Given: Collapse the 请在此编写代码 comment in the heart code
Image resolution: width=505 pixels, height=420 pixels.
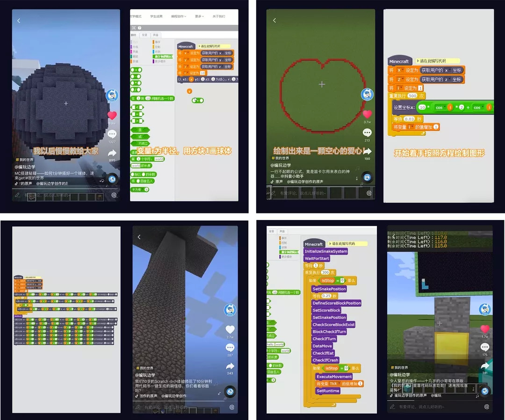Looking at the screenshot, I should 418,61.
